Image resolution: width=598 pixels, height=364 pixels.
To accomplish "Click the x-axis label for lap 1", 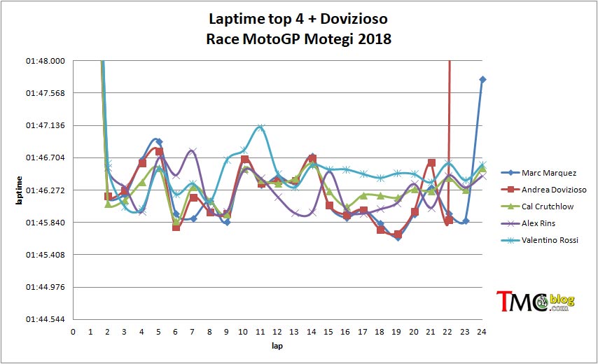I will point(90,332).
